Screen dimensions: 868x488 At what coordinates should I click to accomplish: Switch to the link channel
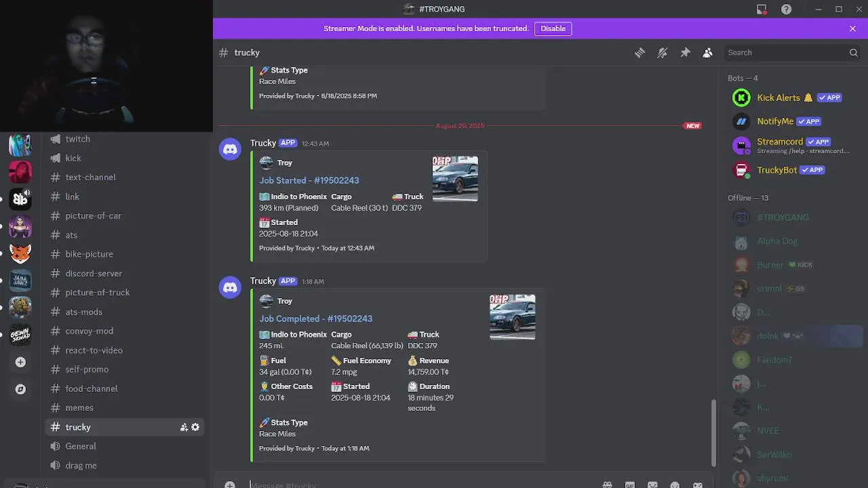click(124, 197)
